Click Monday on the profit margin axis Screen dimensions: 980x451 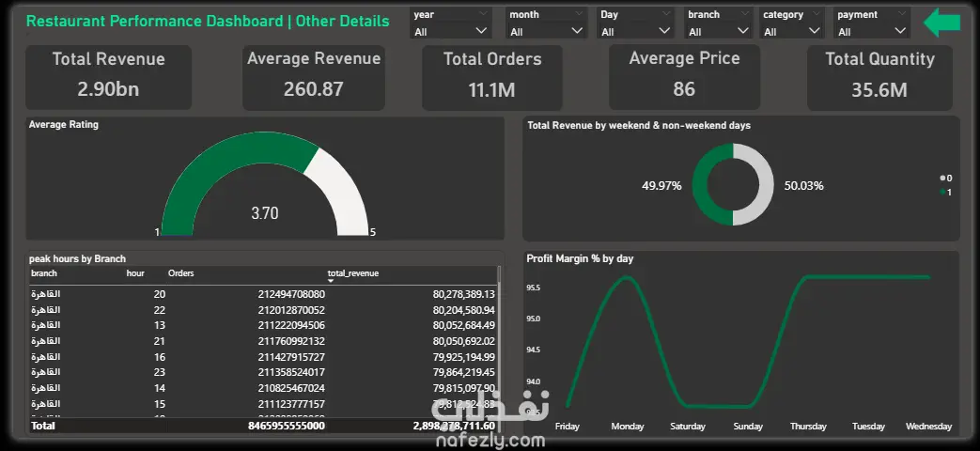click(628, 427)
